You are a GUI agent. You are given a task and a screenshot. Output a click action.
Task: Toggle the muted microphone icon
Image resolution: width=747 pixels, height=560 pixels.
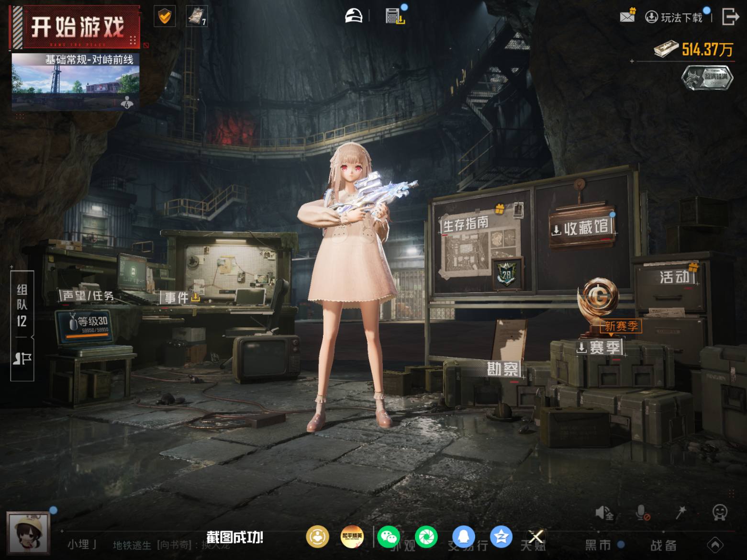(642, 513)
